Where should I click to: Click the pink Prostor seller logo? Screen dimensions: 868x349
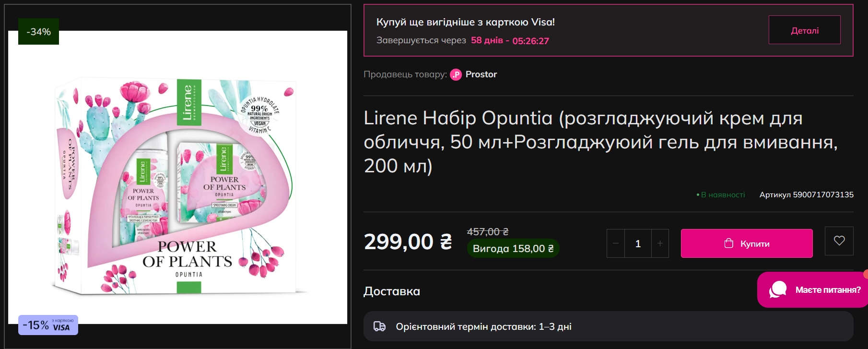tap(456, 74)
